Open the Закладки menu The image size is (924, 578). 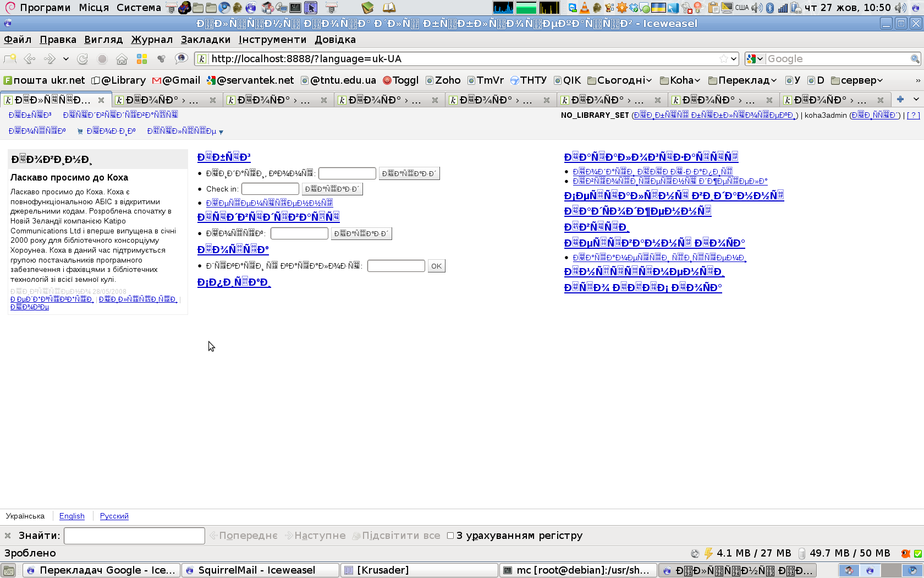click(x=206, y=40)
